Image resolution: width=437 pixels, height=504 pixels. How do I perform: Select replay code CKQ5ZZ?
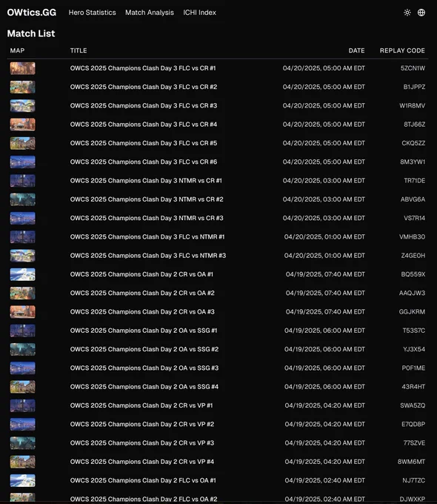pyautogui.click(x=413, y=143)
